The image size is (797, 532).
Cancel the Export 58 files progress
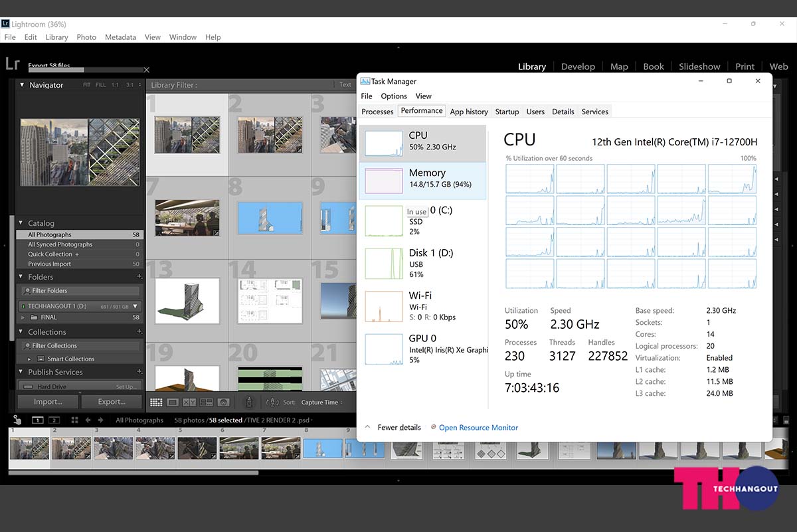click(x=147, y=70)
